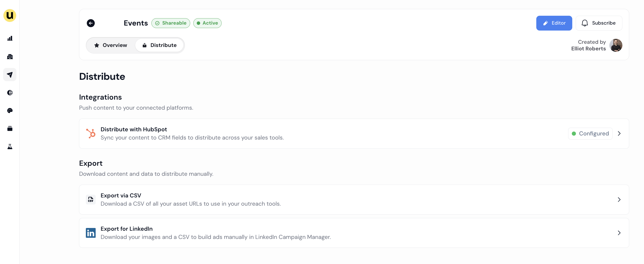The image size is (644, 264).
Task: Open the stacked cards library icon
Action: (x=10, y=129)
